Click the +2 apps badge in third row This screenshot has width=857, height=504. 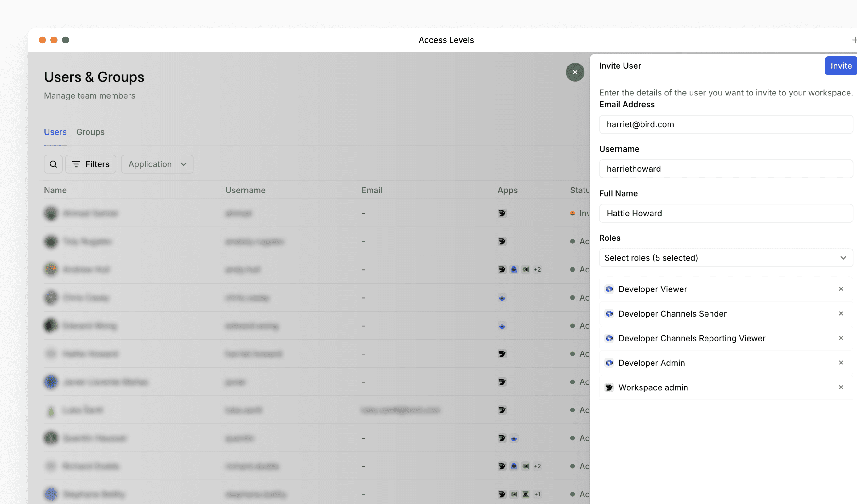coord(537,270)
